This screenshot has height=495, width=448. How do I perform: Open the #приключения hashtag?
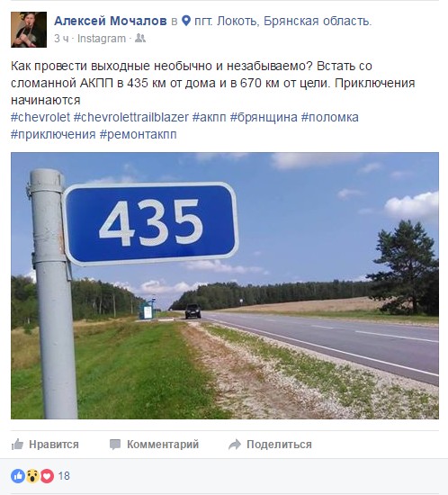pyautogui.click(x=53, y=134)
